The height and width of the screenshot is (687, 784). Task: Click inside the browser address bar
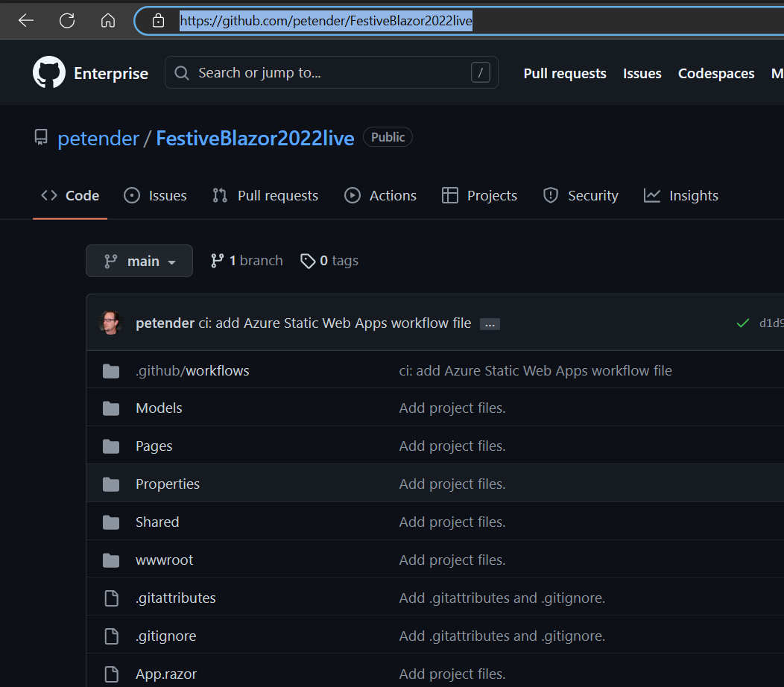pyautogui.click(x=326, y=21)
